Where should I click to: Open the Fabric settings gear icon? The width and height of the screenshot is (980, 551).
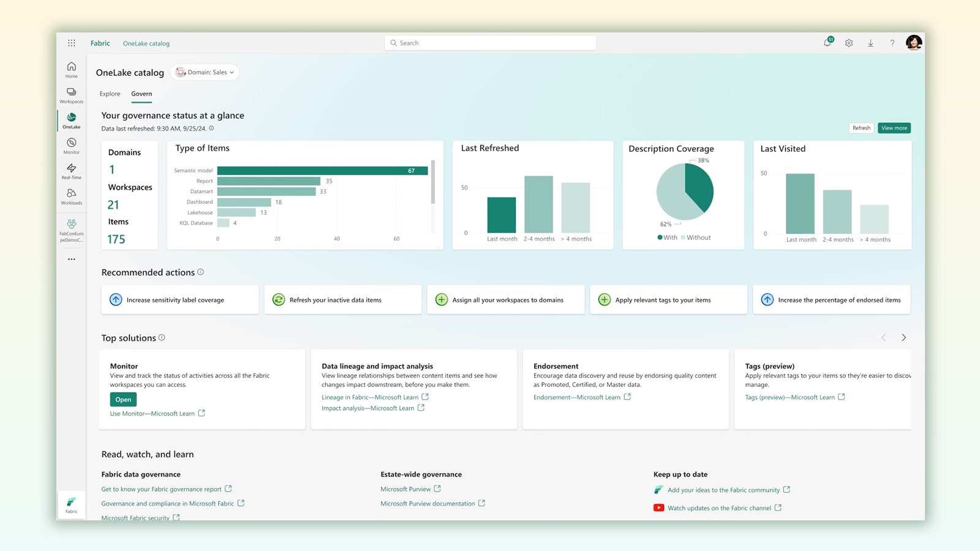tap(849, 43)
